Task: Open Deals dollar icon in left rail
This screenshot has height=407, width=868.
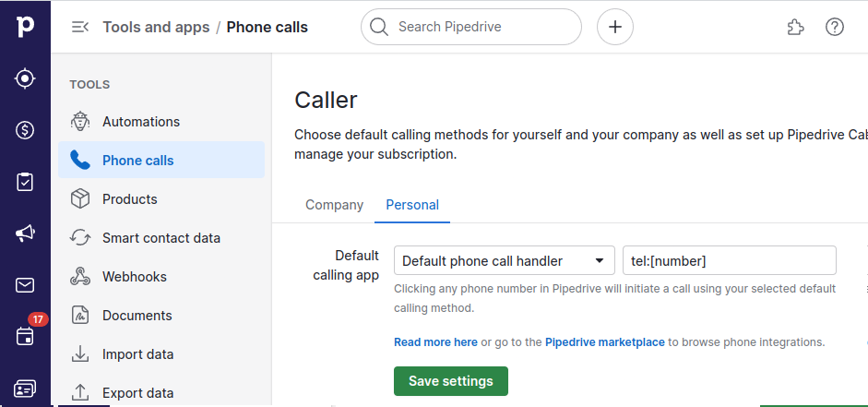Action: click(25, 130)
